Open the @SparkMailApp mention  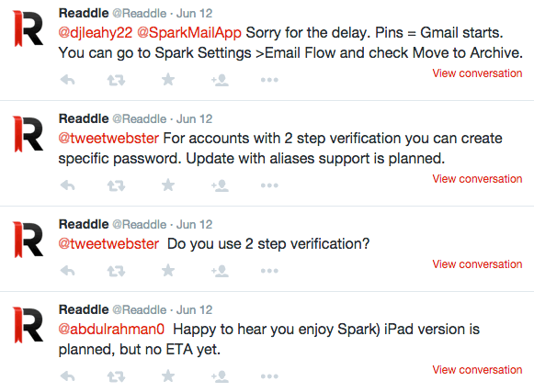[x=189, y=33]
